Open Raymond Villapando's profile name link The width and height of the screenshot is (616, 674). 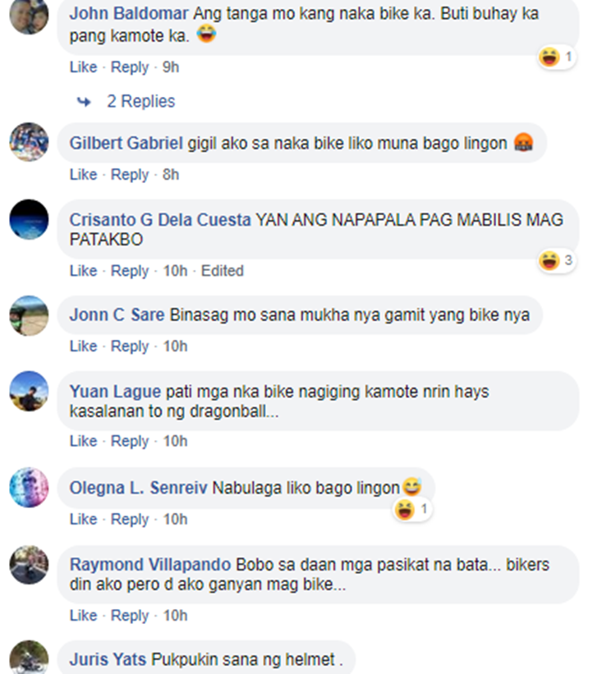coord(150,564)
